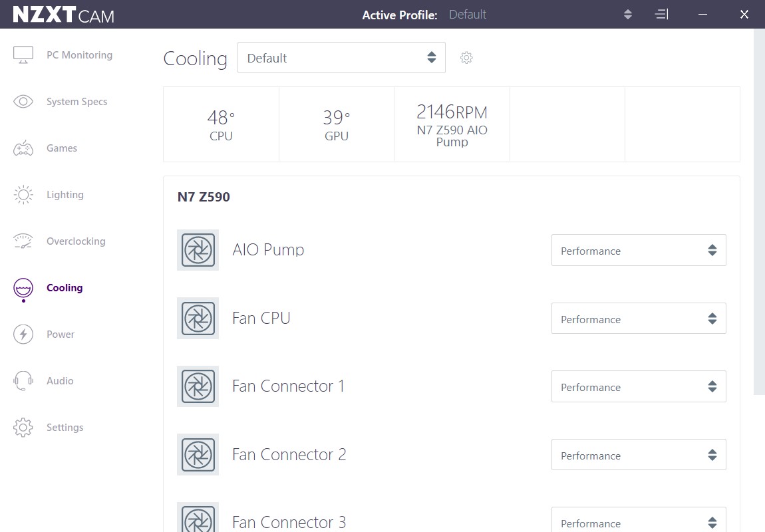The image size is (765, 532).
Task: Switch to the Overclocking section
Action: pyautogui.click(x=76, y=241)
